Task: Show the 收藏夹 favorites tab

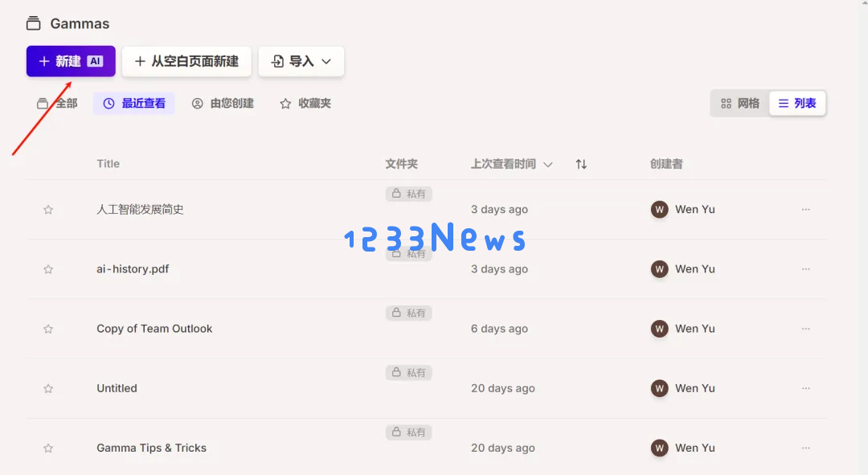Action: [x=305, y=104]
